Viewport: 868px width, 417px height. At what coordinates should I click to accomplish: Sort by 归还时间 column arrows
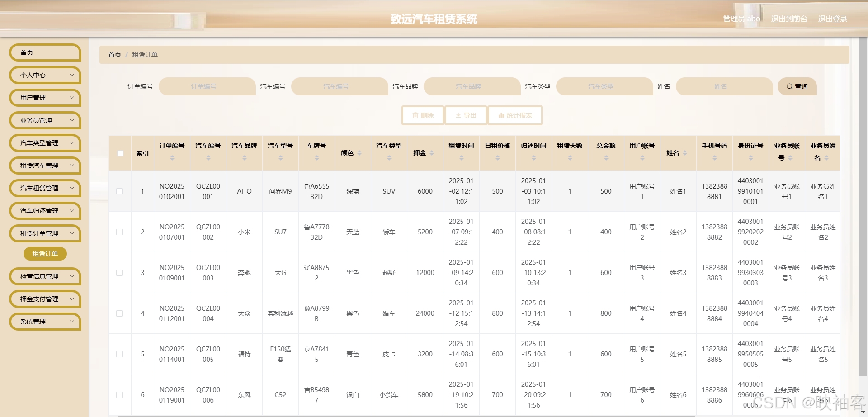point(533,158)
